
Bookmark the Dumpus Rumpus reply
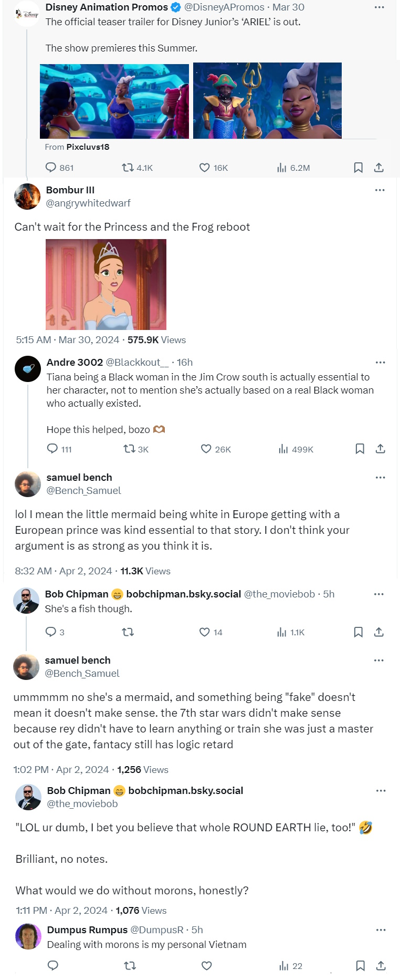click(x=361, y=965)
